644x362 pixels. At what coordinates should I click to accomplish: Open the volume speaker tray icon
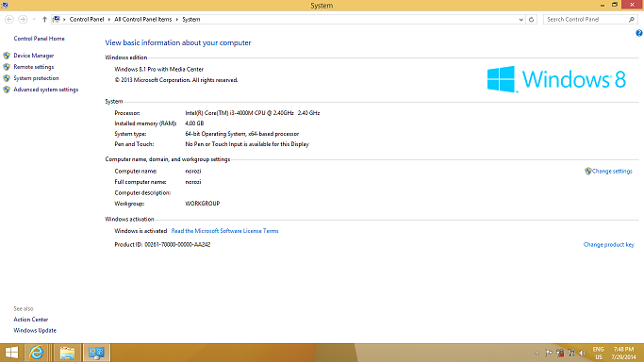click(583, 353)
